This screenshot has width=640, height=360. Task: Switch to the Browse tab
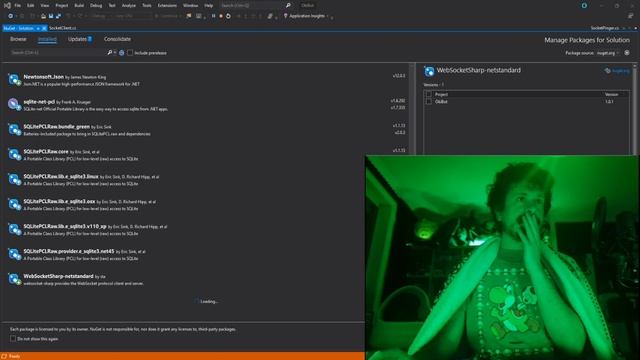tap(18, 39)
